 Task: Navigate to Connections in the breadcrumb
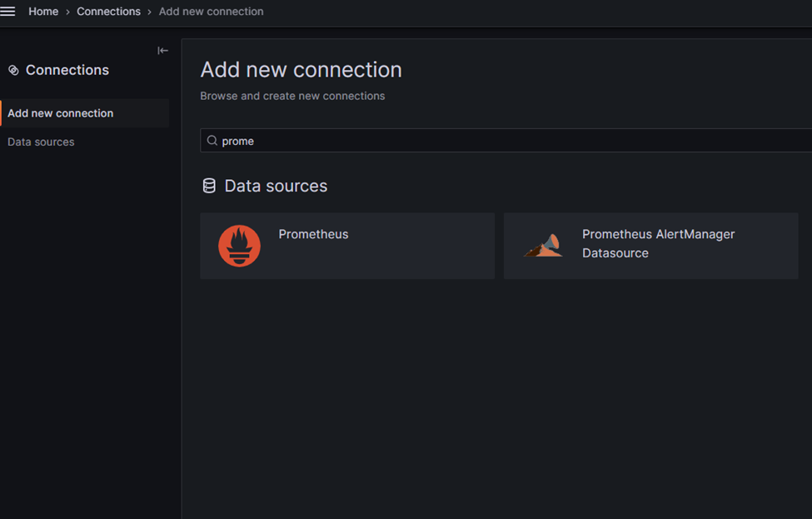tap(108, 12)
